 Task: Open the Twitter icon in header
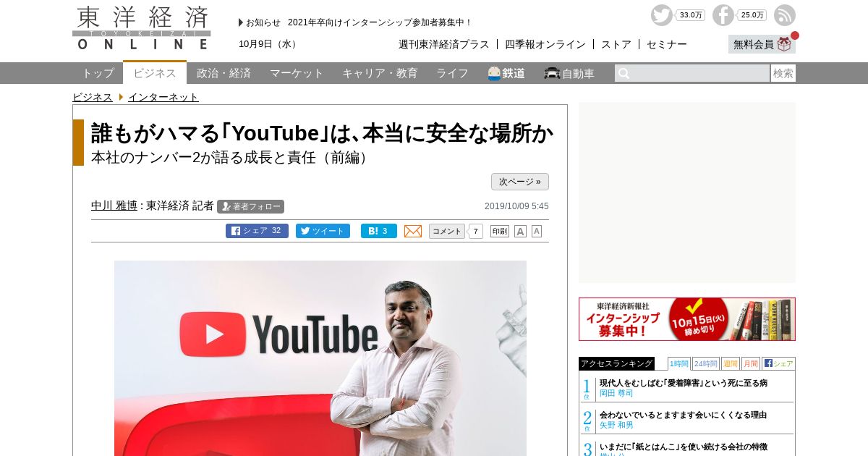click(x=661, y=15)
